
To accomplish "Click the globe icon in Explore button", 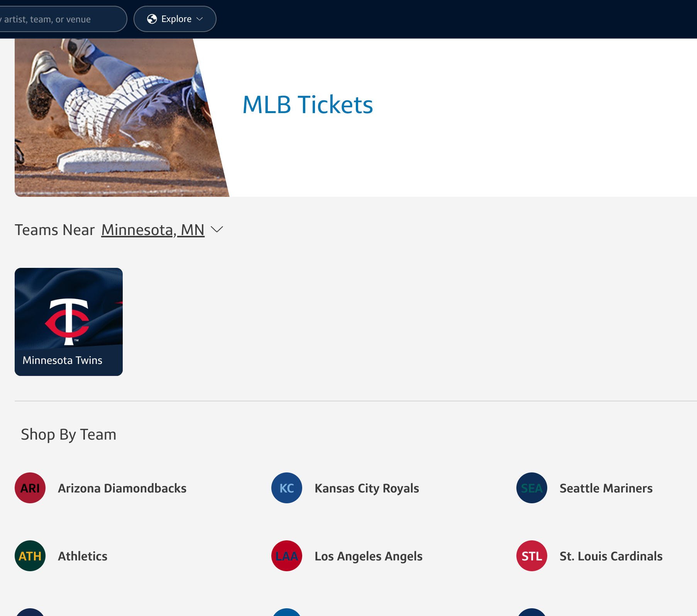I will [152, 19].
